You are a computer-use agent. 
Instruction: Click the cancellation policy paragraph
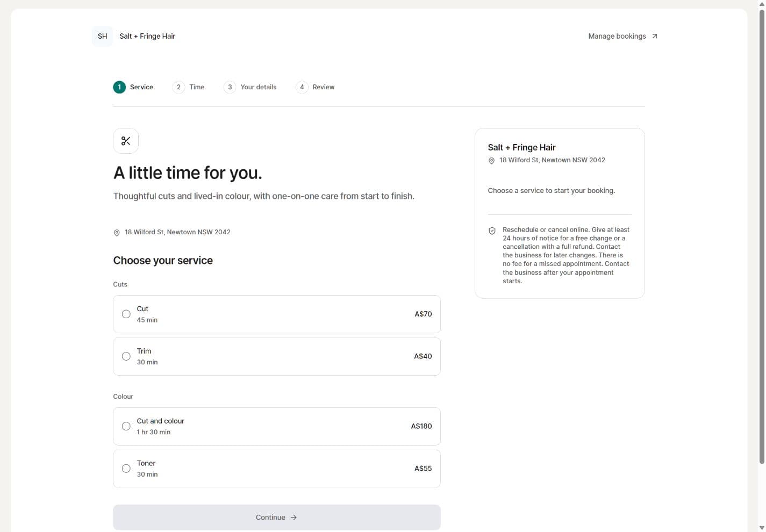pyautogui.click(x=566, y=255)
